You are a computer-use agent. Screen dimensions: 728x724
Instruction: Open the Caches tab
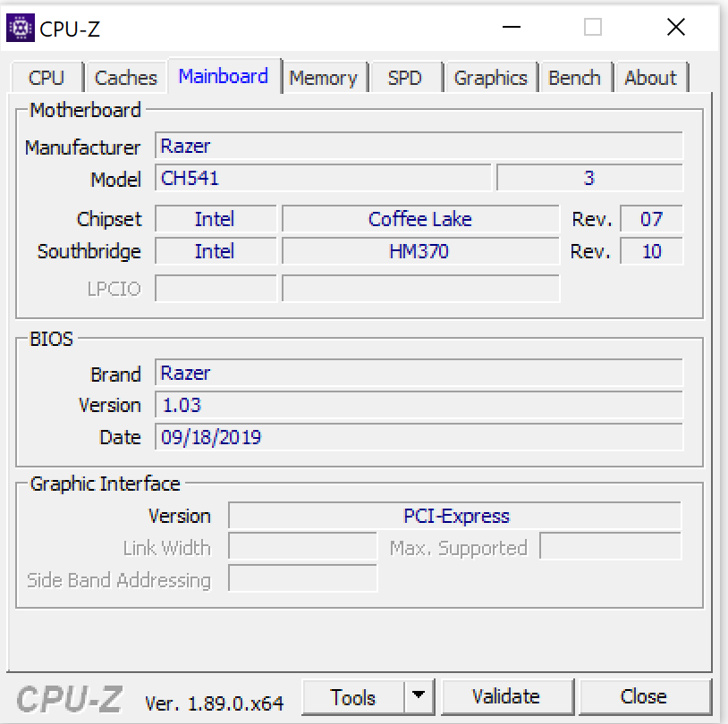[126, 78]
